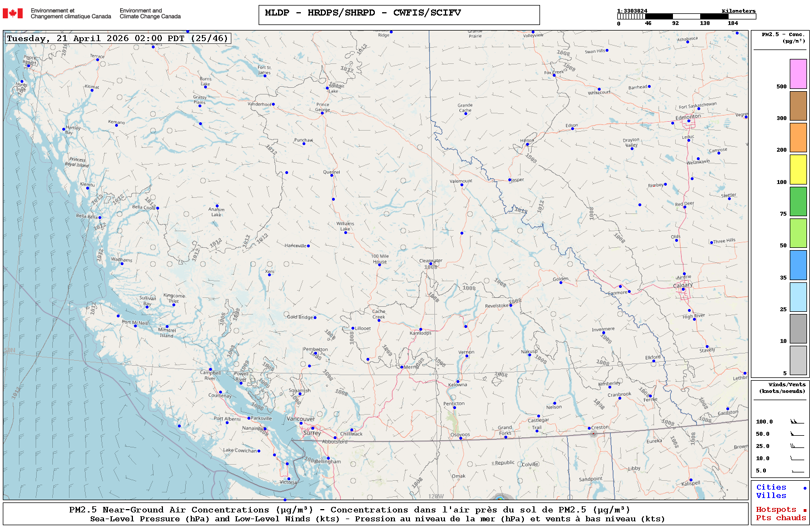Click the Canada flag icon in the header
This screenshot has width=812, height=528.
pyautogui.click(x=13, y=13)
